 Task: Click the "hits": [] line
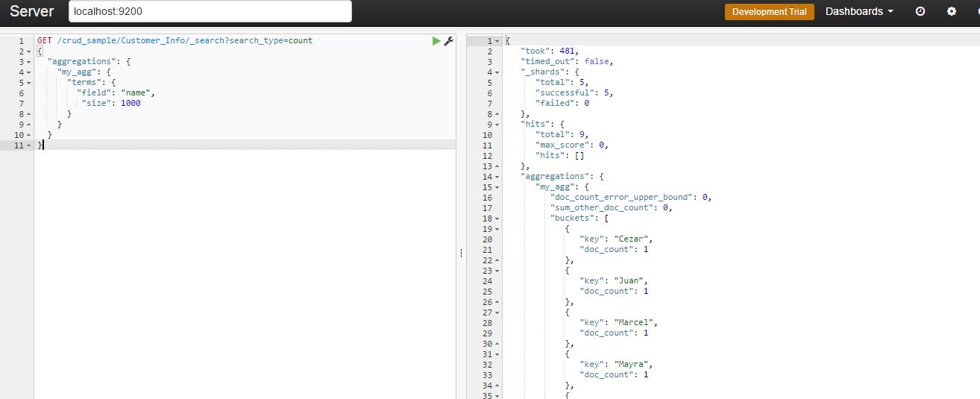click(x=559, y=156)
